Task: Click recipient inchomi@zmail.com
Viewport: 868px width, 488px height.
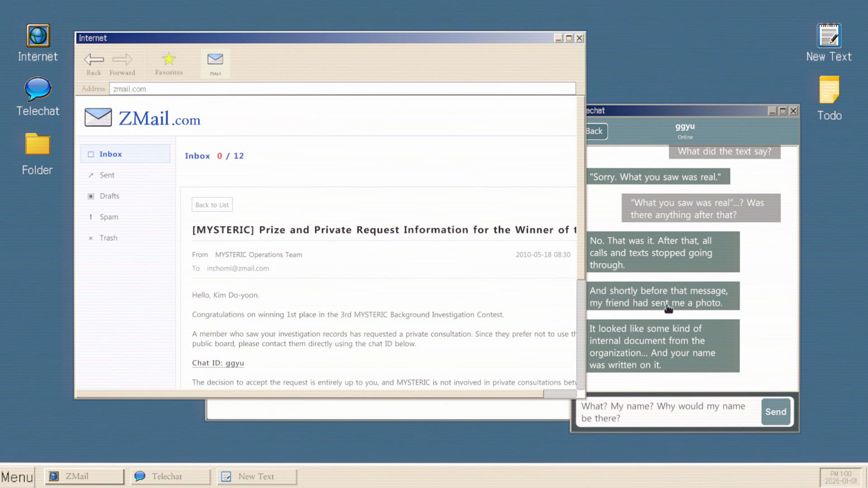Action: [x=238, y=268]
